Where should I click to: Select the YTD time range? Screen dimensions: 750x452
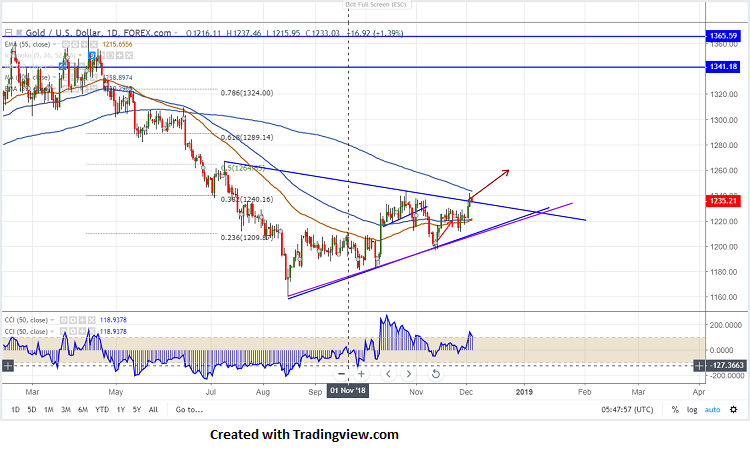pyautogui.click(x=102, y=410)
